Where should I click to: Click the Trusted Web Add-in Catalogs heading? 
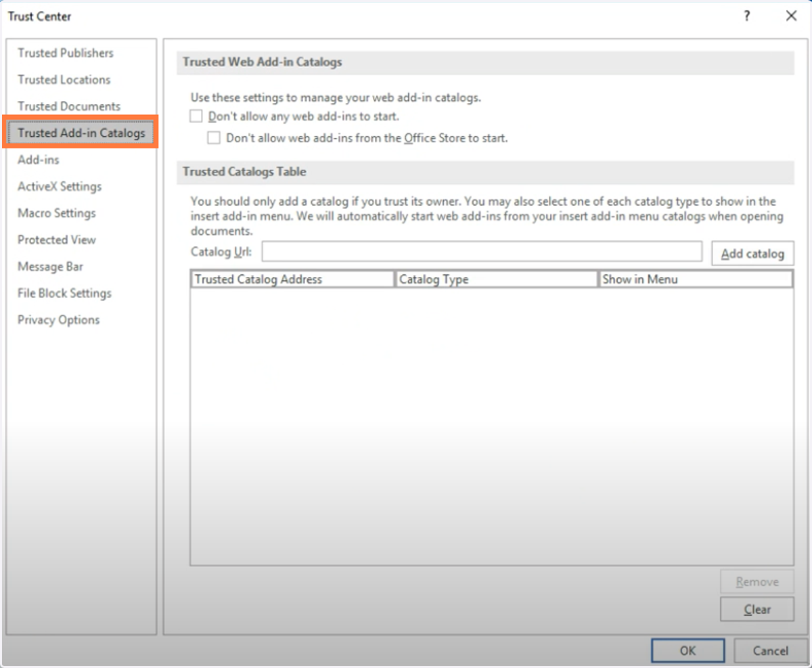coord(263,62)
